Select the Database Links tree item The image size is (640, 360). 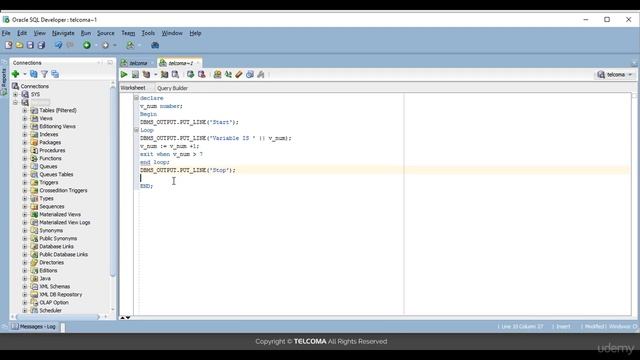point(56,247)
